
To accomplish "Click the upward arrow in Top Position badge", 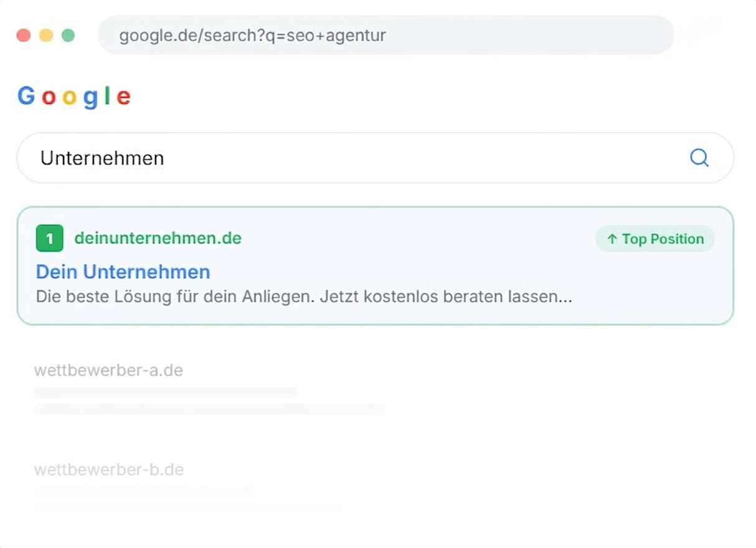I will [612, 239].
